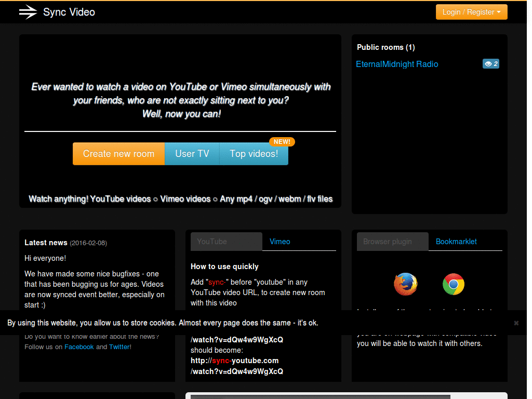
Task: Click the news date (2016-02-08)
Action: click(x=88, y=243)
